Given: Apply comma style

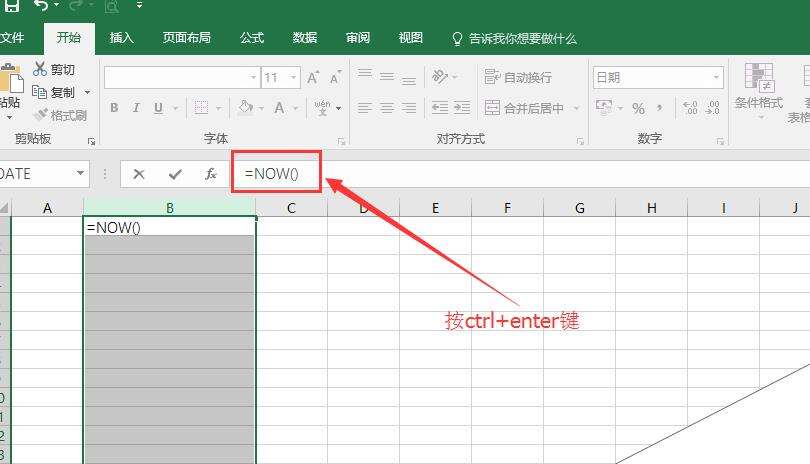Looking at the screenshot, I should click(x=660, y=108).
